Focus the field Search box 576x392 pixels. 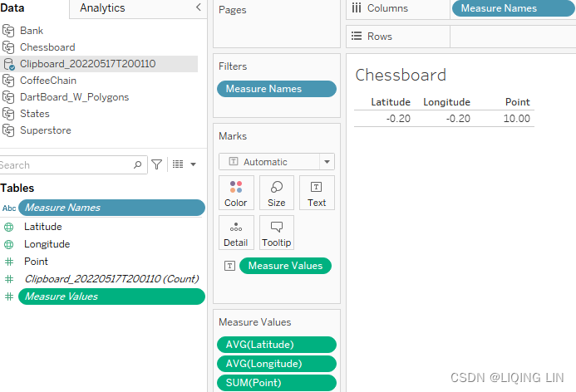click(73, 164)
